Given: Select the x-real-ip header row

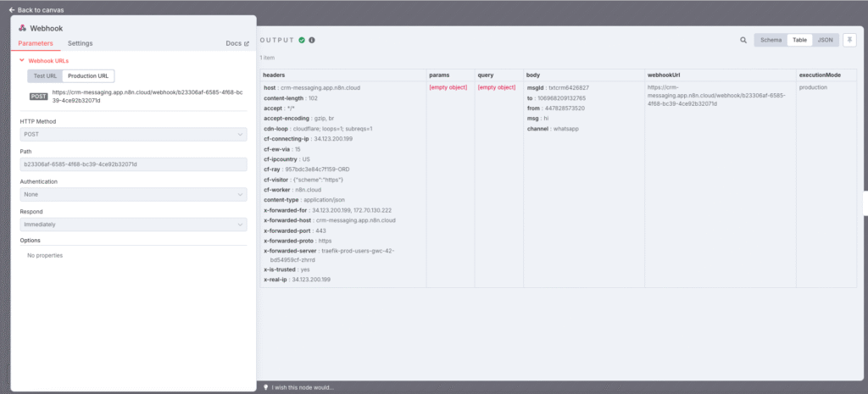Looking at the screenshot, I should click(297, 280).
